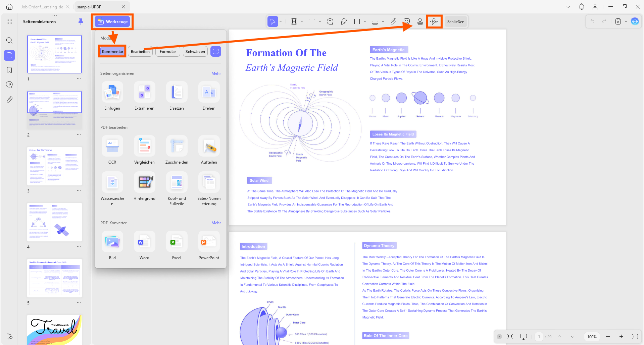Open the Wasserzeichen watermark tool
644x345 pixels.
tap(112, 189)
